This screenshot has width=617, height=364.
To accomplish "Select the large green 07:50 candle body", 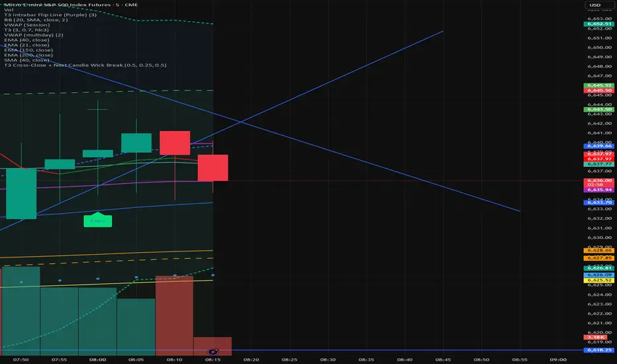I will (x=21, y=194).
